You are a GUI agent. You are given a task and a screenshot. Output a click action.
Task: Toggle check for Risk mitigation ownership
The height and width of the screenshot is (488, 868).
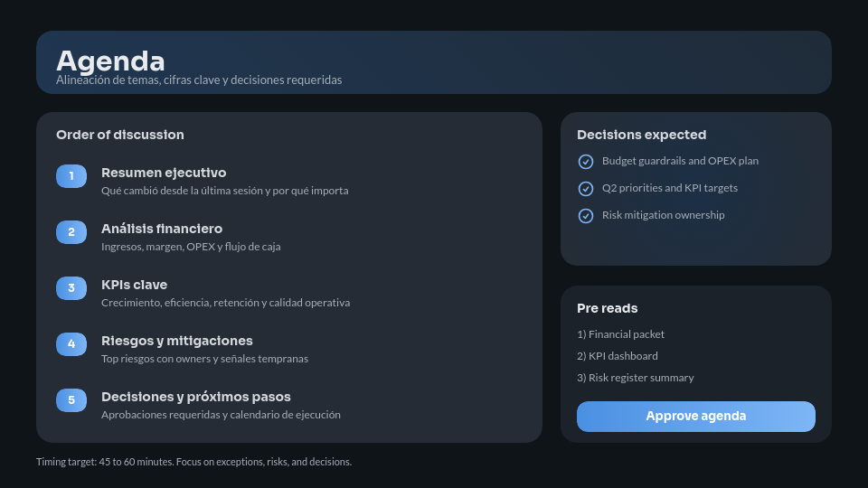(x=585, y=216)
